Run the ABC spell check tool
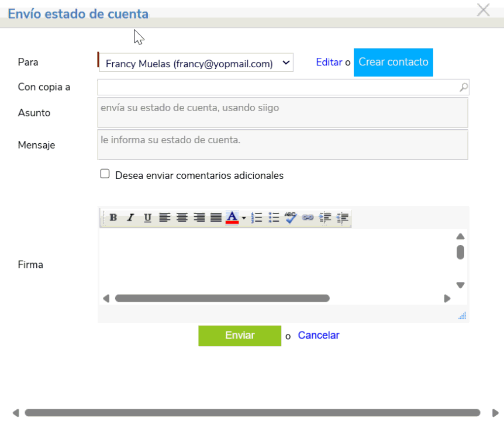Viewport: 504px width, 421px height. pos(291,218)
